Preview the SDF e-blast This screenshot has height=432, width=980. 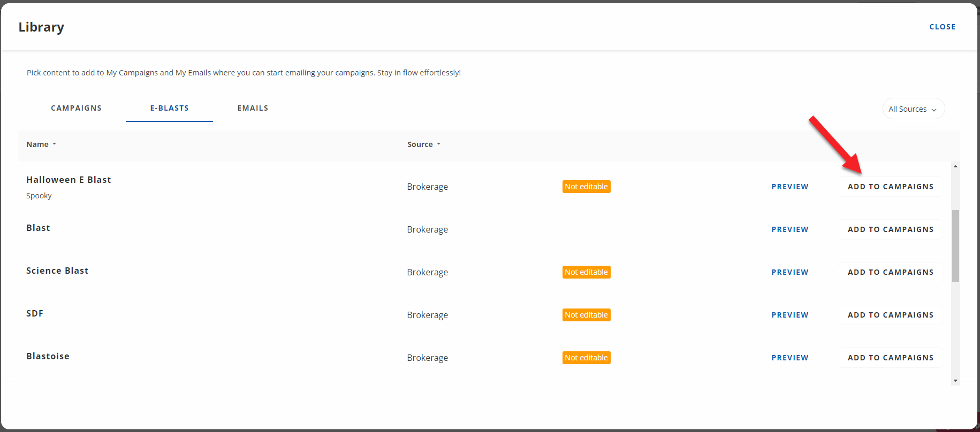coord(789,315)
